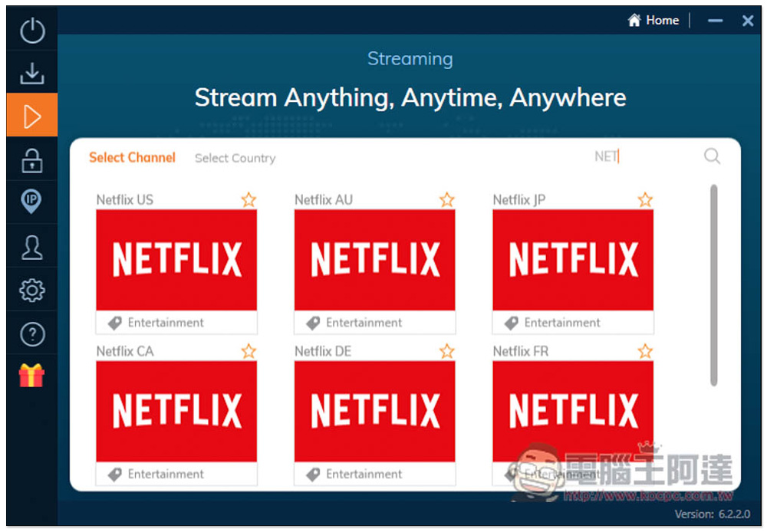Open Netflix US channel thumbnail
This screenshot has height=532, width=767.
(176, 260)
